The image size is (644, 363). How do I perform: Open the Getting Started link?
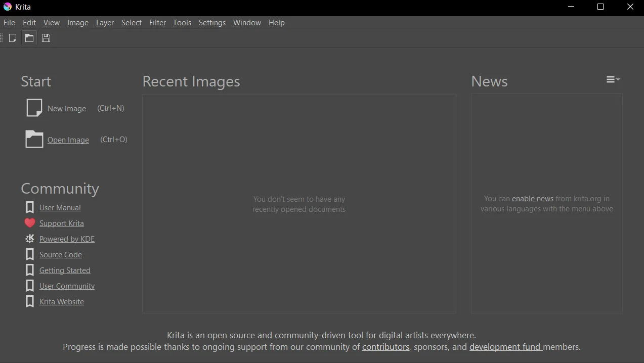tap(65, 270)
